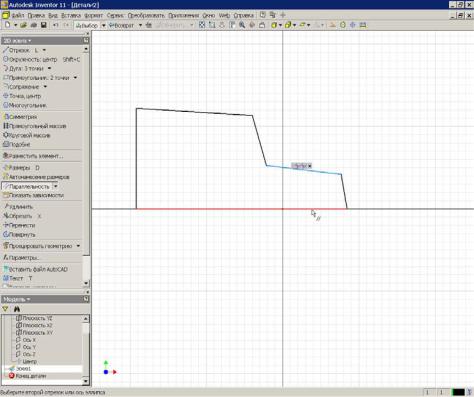Select the Повернуть rotate tool
This screenshot has width=474, height=397.
[19, 235]
